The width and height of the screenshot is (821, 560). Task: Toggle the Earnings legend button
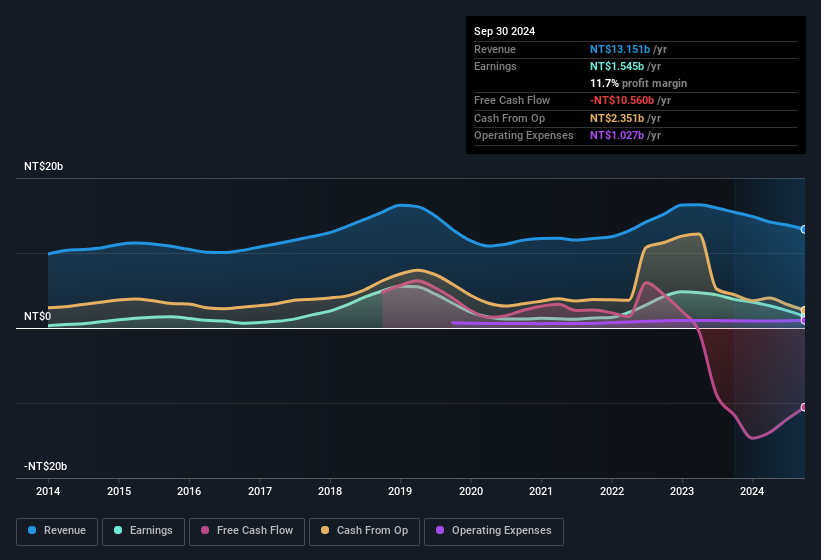click(143, 531)
